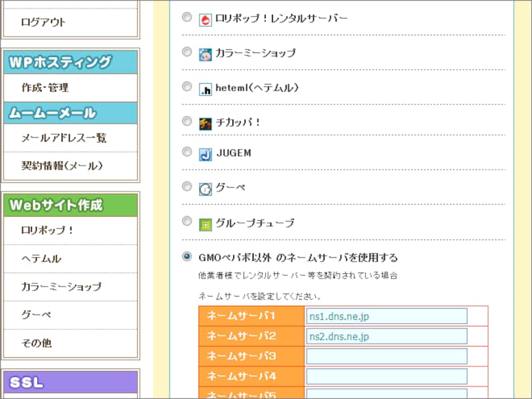Click the グループチューブ service icon
The image size is (532, 399).
205,225
